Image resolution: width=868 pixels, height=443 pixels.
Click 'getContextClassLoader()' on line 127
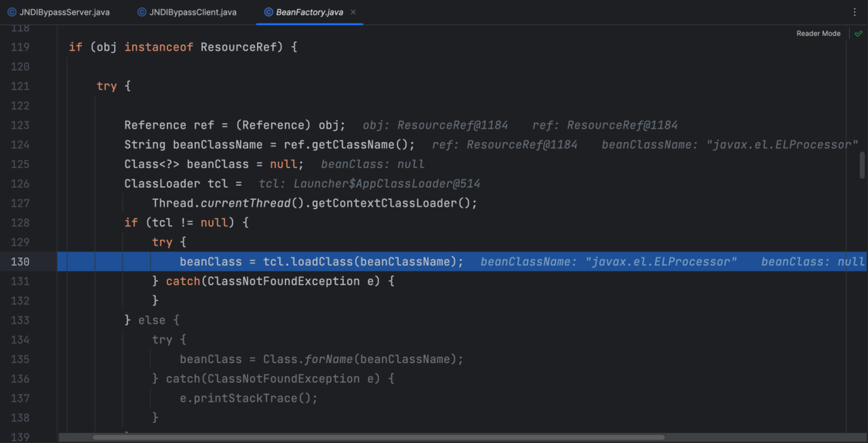pyautogui.click(x=391, y=203)
